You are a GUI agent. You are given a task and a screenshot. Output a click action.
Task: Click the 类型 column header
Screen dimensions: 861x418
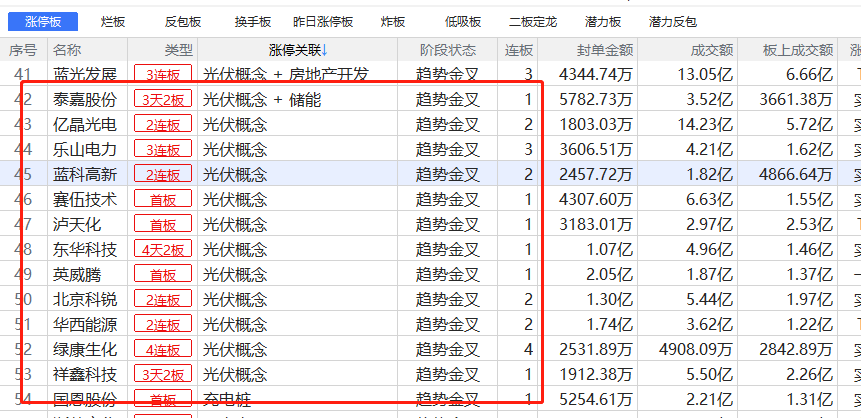click(179, 51)
